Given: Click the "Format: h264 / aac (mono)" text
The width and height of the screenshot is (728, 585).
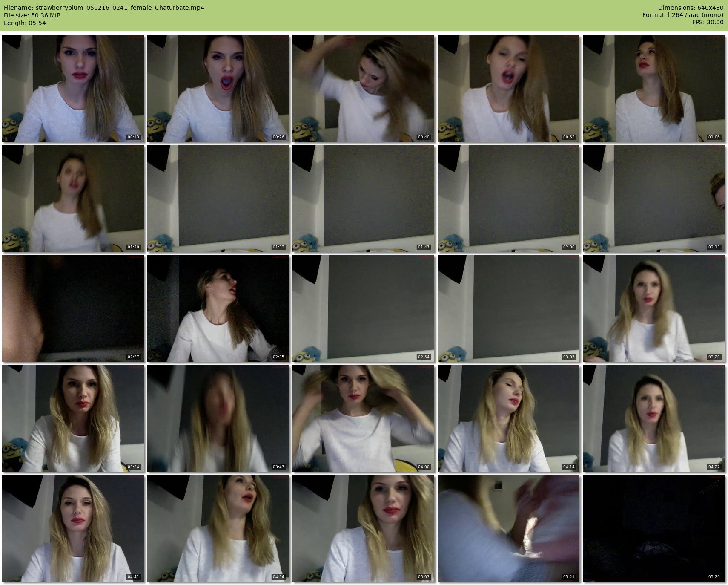Looking at the screenshot, I should (x=683, y=15).
